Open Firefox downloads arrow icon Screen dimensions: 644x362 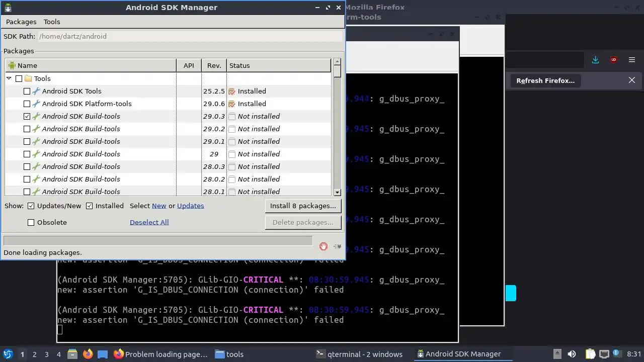(595, 59)
